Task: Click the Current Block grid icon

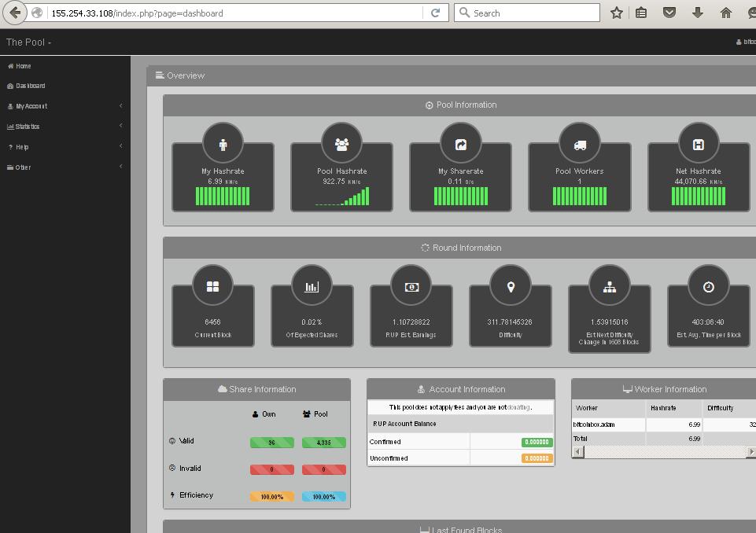Action: 212,287
